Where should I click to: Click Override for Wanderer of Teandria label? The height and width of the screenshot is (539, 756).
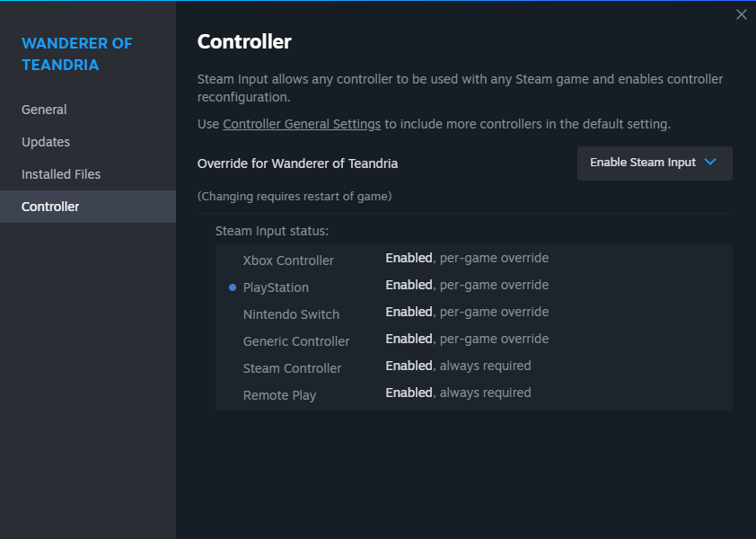[297, 163]
